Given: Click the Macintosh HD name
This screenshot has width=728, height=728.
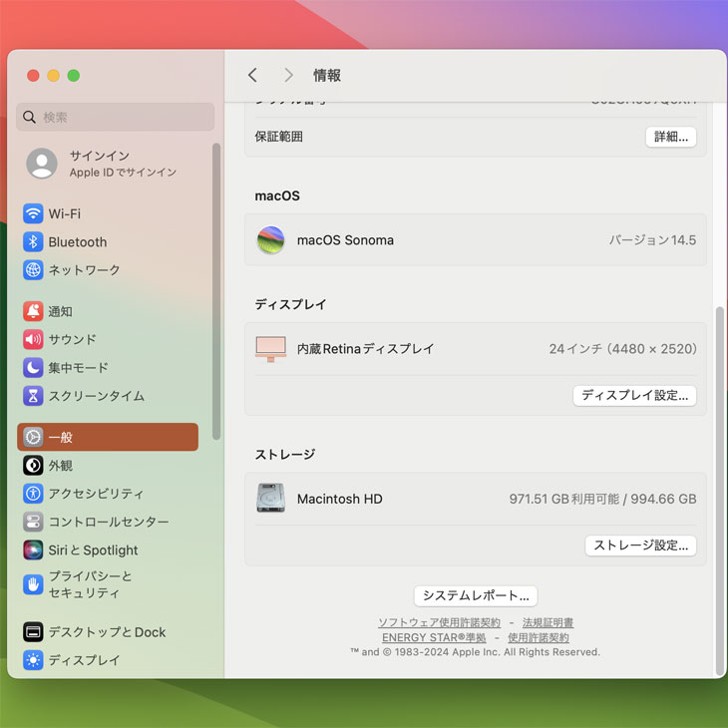Looking at the screenshot, I should click(340, 499).
